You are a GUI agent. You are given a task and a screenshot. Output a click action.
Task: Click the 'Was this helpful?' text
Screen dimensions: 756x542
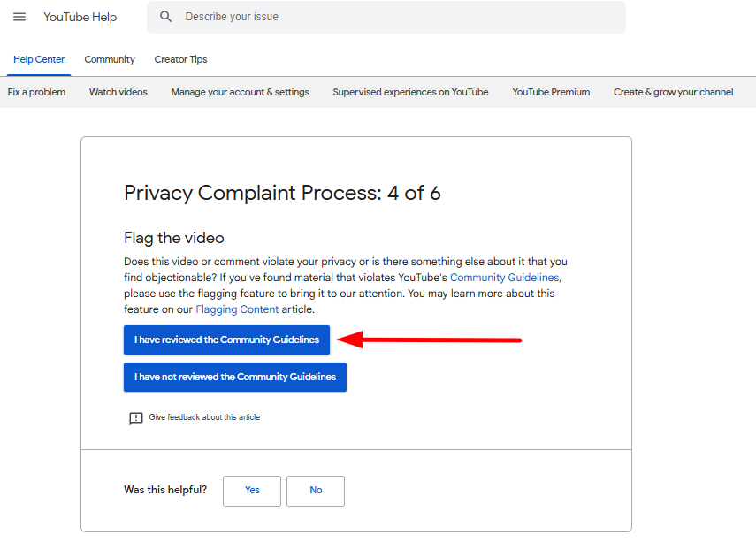pos(165,490)
